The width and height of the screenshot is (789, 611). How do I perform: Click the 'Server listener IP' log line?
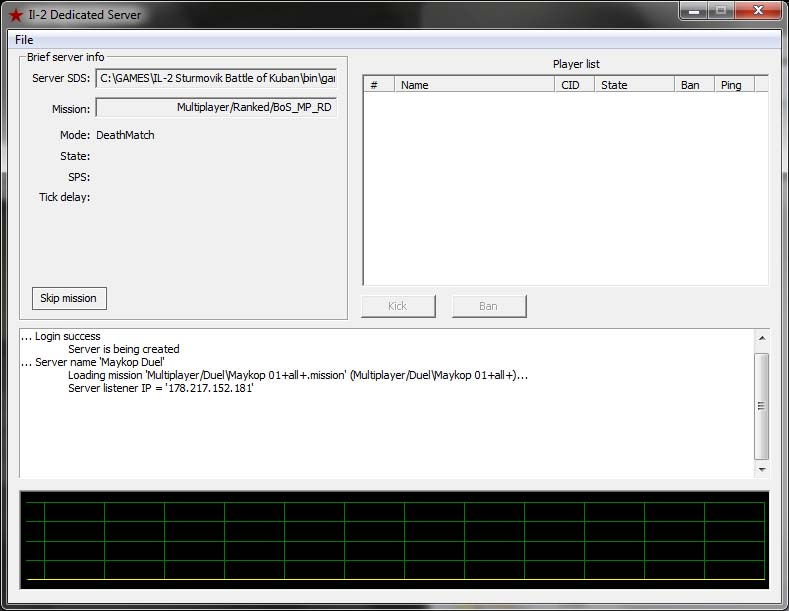click(x=161, y=389)
